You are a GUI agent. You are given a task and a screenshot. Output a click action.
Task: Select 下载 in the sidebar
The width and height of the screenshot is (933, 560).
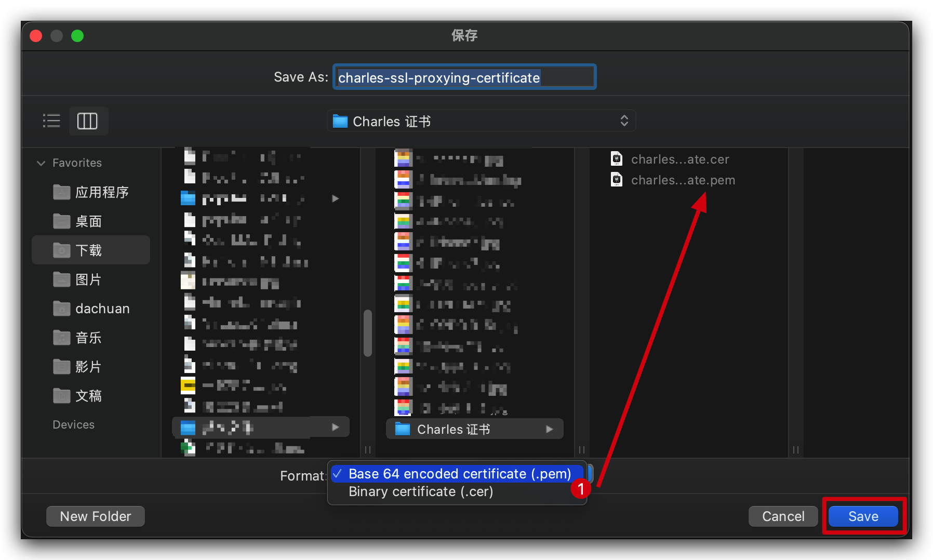coord(91,250)
